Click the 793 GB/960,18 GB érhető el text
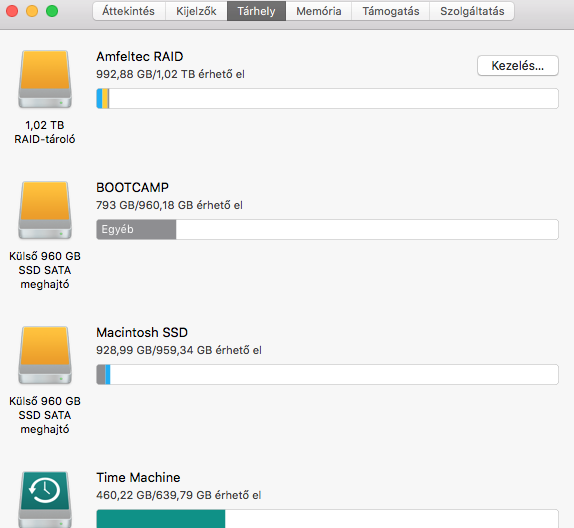The width and height of the screenshot is (574, 528). (169, 205)
